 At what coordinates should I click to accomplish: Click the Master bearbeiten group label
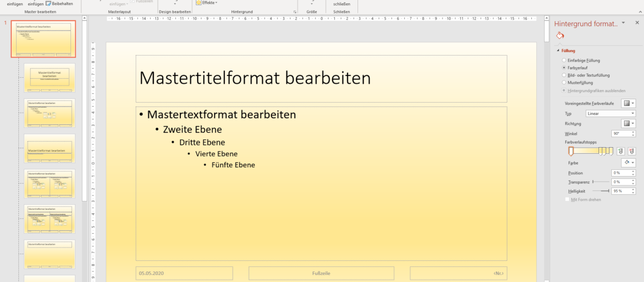click(40, 12)
